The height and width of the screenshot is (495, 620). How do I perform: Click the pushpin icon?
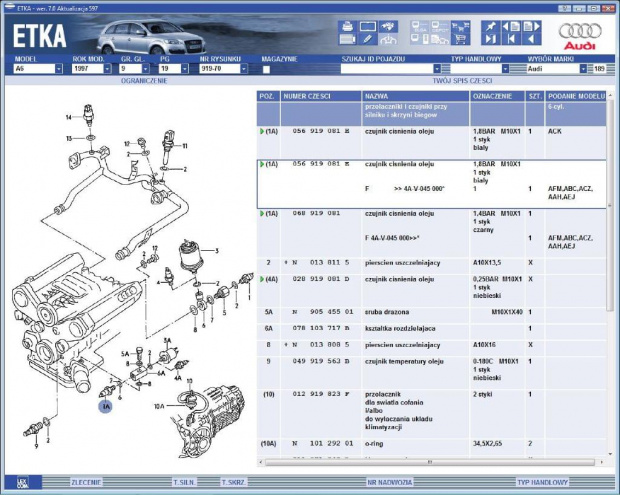coord(491,27)
